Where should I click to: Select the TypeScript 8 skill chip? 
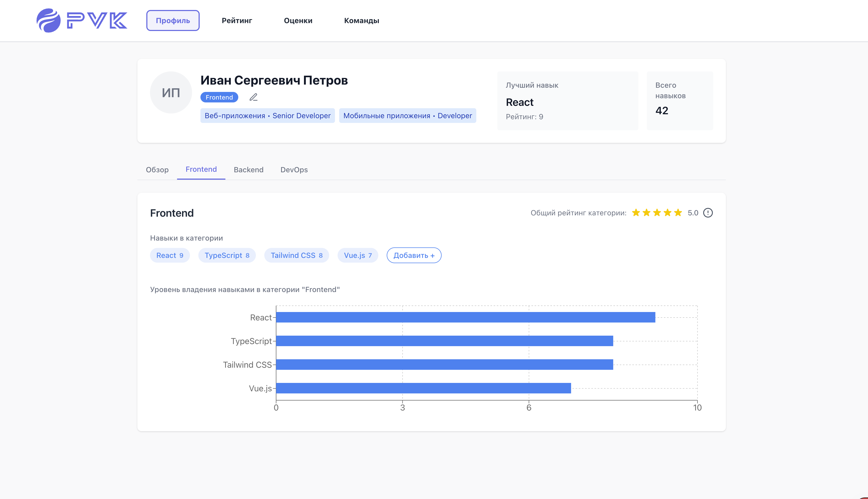227,255
